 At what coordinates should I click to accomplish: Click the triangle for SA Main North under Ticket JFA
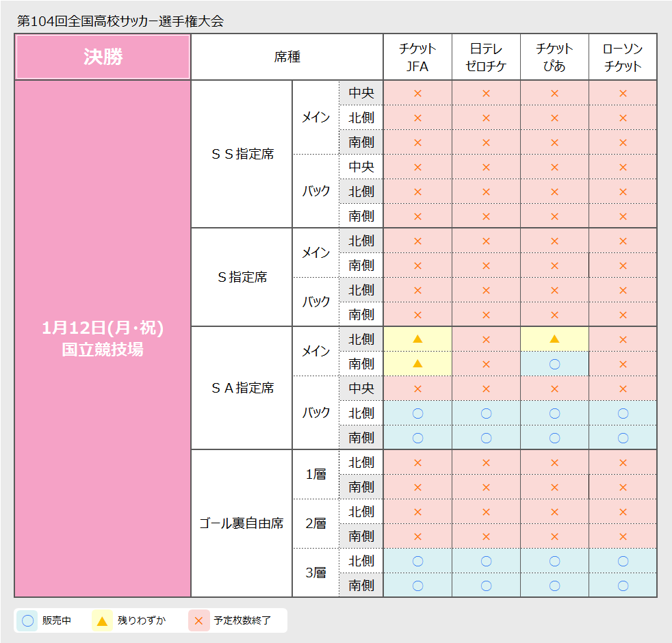coord(417,339)
